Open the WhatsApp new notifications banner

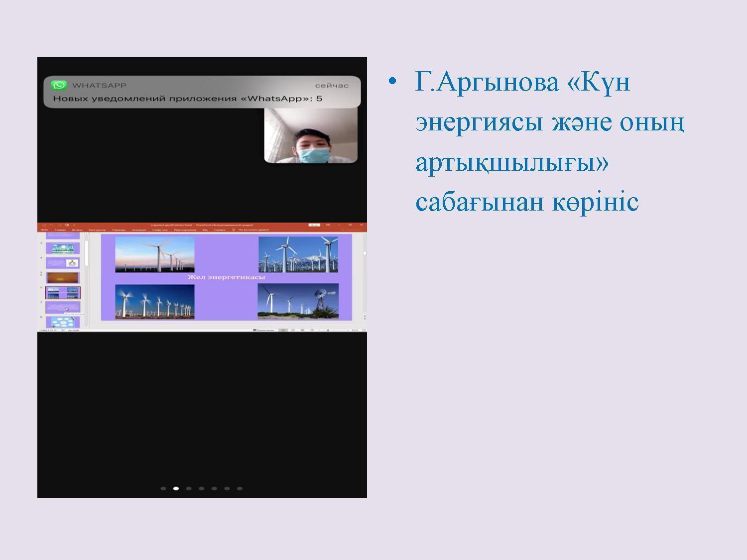(x=202, y=92)
